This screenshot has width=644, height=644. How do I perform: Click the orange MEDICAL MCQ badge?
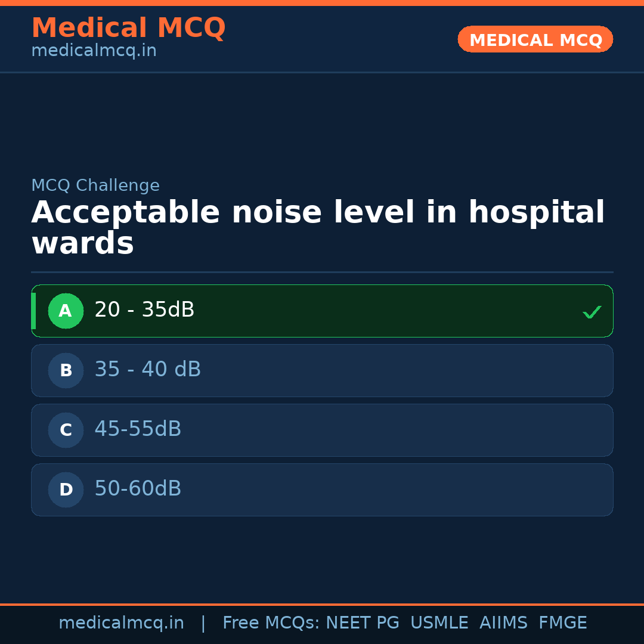(535, 39)
